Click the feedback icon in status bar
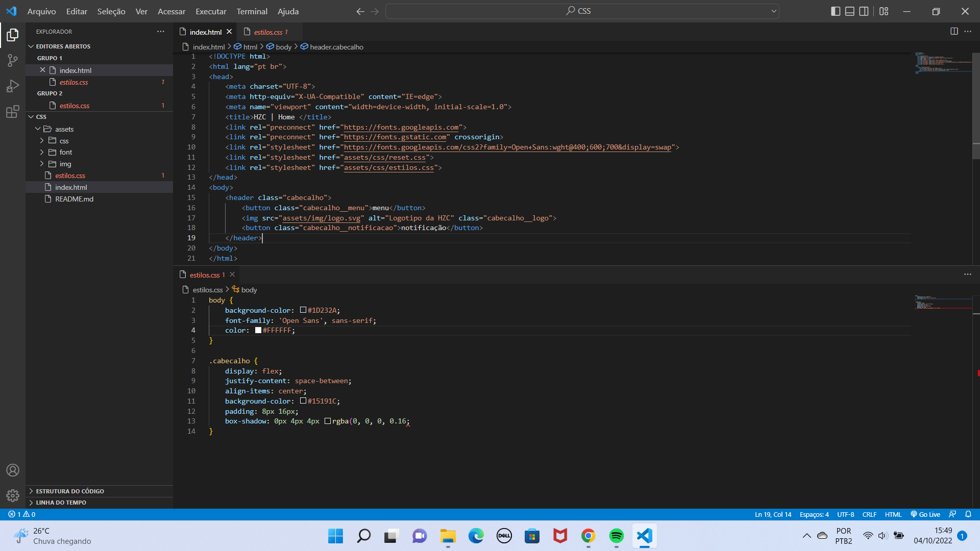Image resolution: width=980 pixels, height=551 pixels. point(952,514)
